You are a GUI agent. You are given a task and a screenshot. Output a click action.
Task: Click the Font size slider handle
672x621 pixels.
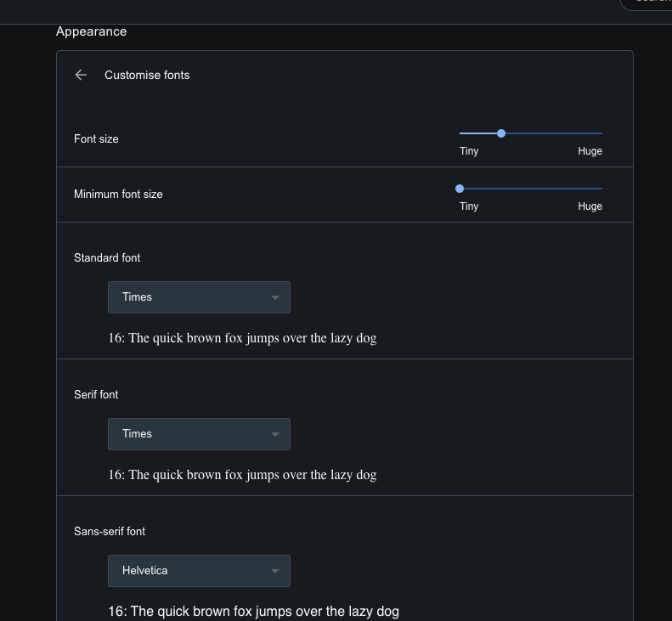coord(501,133)
